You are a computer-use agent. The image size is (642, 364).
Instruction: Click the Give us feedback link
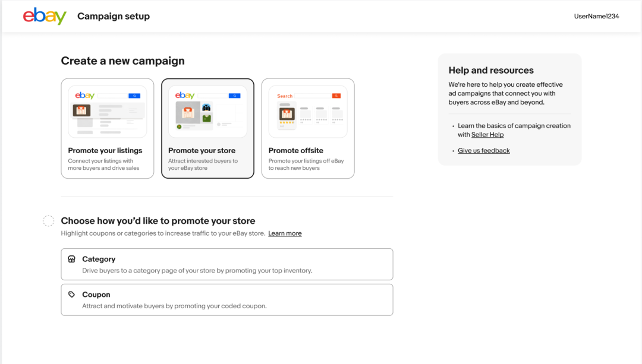tap(484, 151)
